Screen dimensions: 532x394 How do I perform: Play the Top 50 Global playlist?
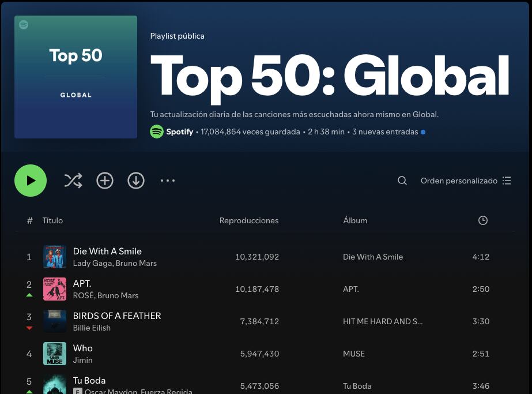[x=31, y=181]
